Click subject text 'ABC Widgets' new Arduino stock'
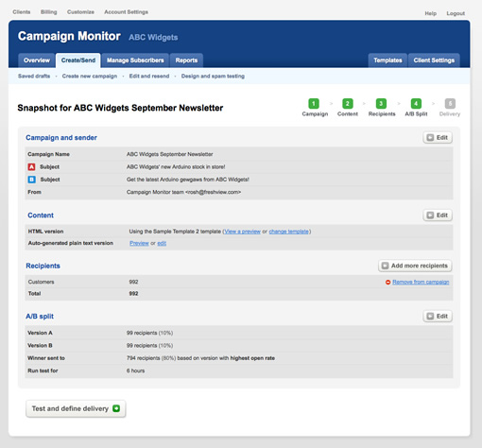 point(176,167)
